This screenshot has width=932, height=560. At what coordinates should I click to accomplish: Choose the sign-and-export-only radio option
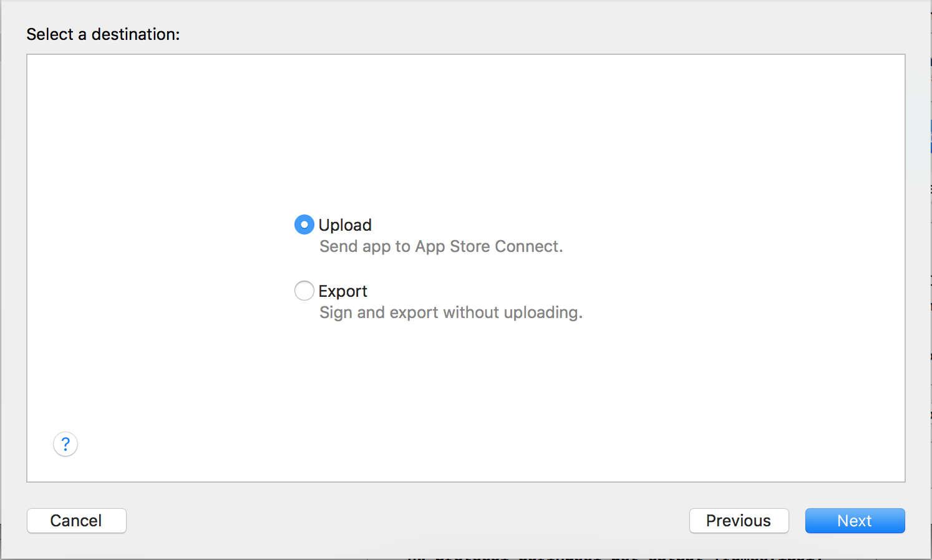304,291
